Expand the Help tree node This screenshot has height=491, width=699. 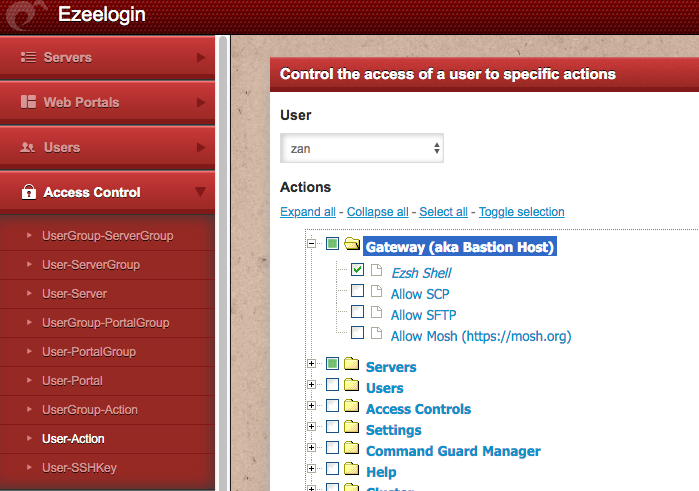(312, 468)
